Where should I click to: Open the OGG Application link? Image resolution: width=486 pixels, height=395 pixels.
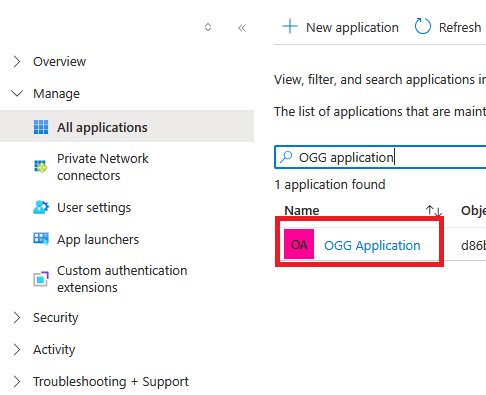pyautogui.click(x=372, y=246)
